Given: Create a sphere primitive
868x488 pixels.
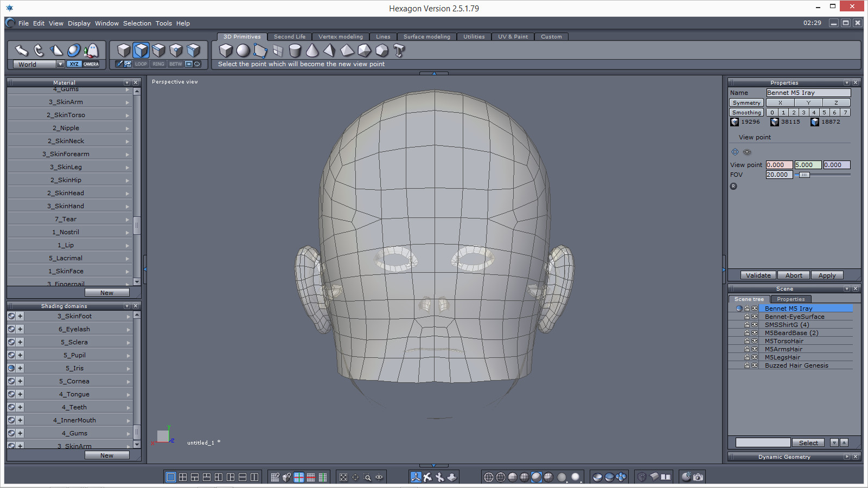Looking at the screenshot, I should (243, 50).
